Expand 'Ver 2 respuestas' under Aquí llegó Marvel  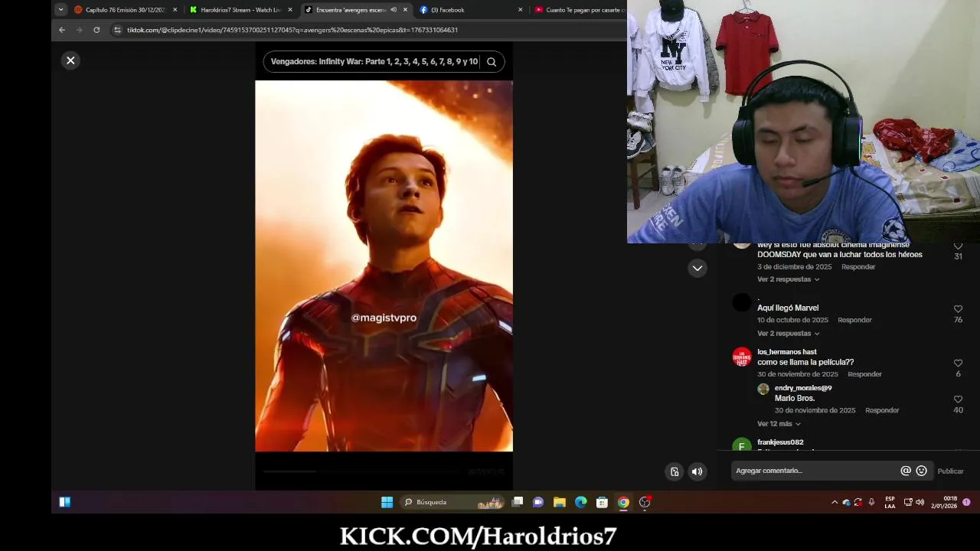[x=788, y=334]
